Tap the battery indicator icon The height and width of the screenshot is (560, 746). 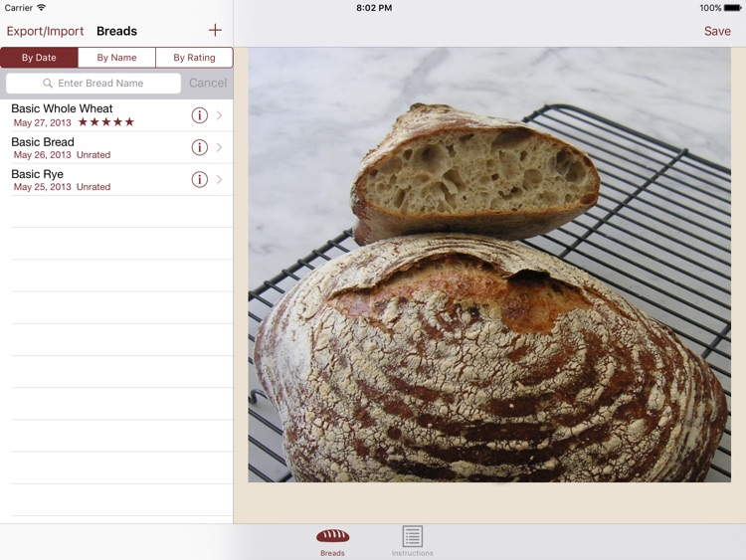pyautogui.click(x=733, y=8)
